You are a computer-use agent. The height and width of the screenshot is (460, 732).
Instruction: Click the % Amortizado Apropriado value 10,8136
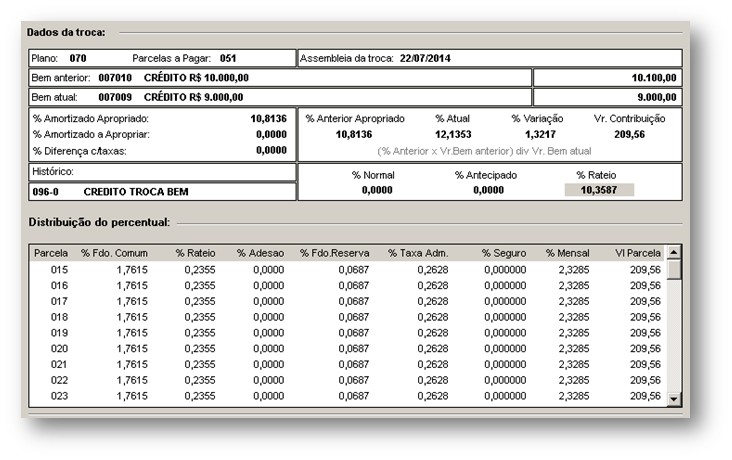[268, 119]
